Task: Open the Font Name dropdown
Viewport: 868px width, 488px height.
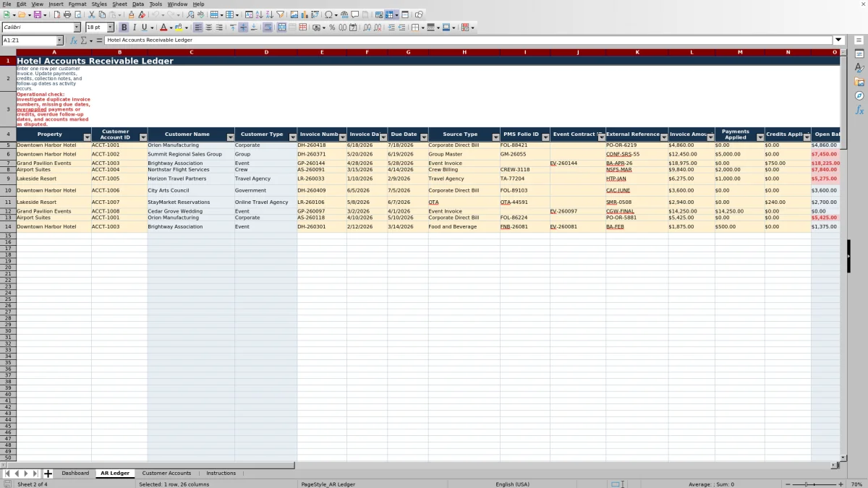Action: (77, 27)
